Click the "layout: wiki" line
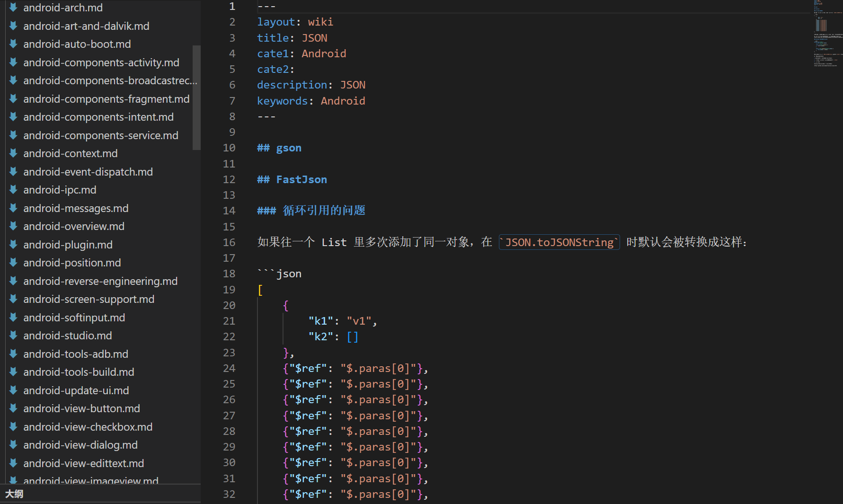Screen dimensions: 843x504 point(295,22)
